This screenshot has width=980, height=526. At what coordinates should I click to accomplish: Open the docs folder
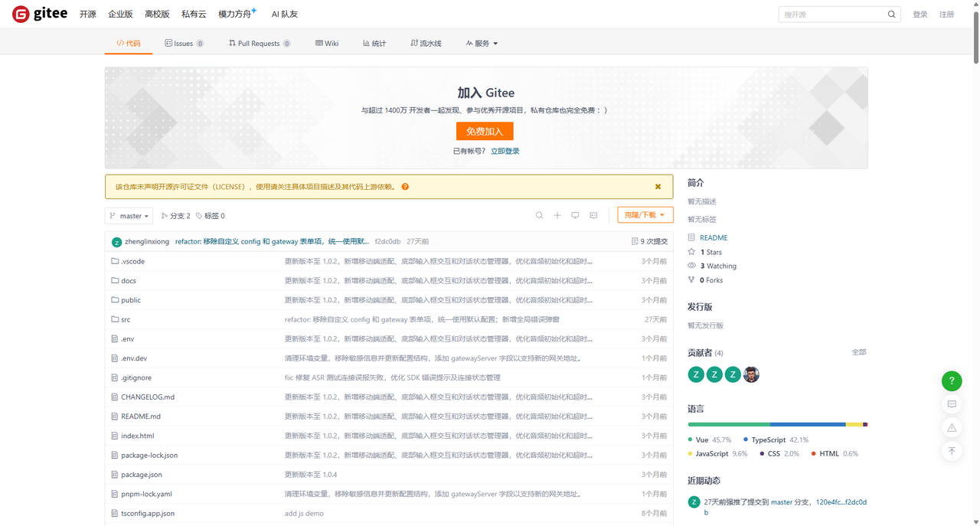(129, 280)
